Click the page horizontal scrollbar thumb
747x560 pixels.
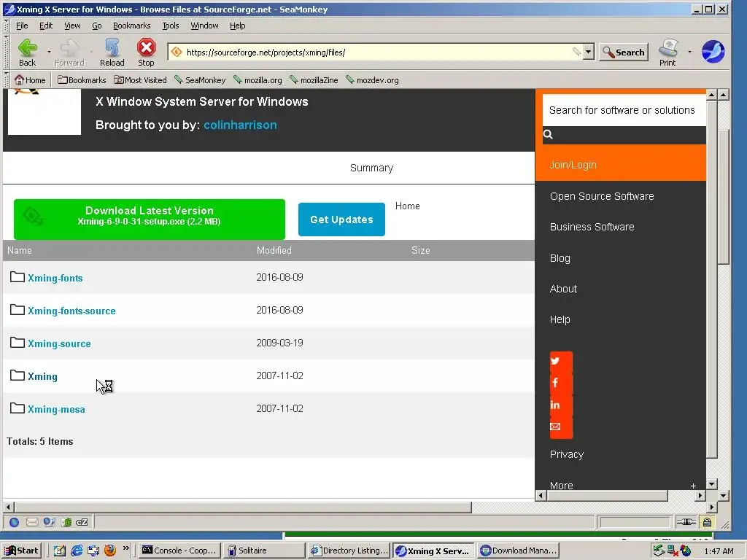click(243, 507)
